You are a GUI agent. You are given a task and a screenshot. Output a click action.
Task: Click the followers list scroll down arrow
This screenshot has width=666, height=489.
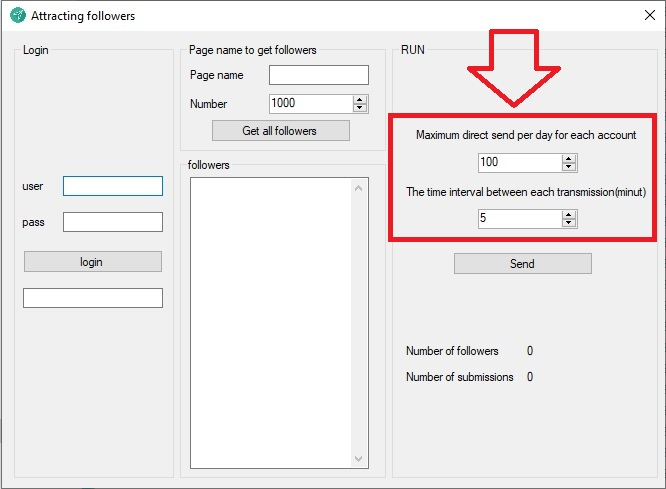click(x=360, y=459)
